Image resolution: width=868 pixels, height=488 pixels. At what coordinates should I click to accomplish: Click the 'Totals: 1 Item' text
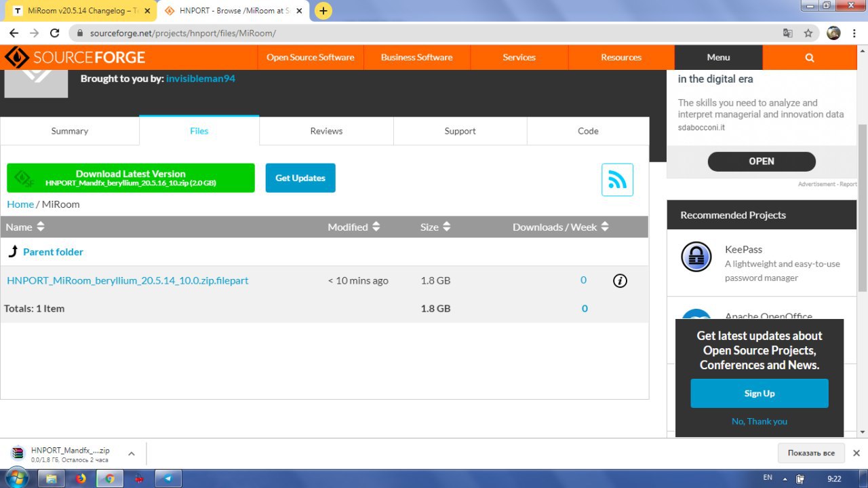(35, 308)
